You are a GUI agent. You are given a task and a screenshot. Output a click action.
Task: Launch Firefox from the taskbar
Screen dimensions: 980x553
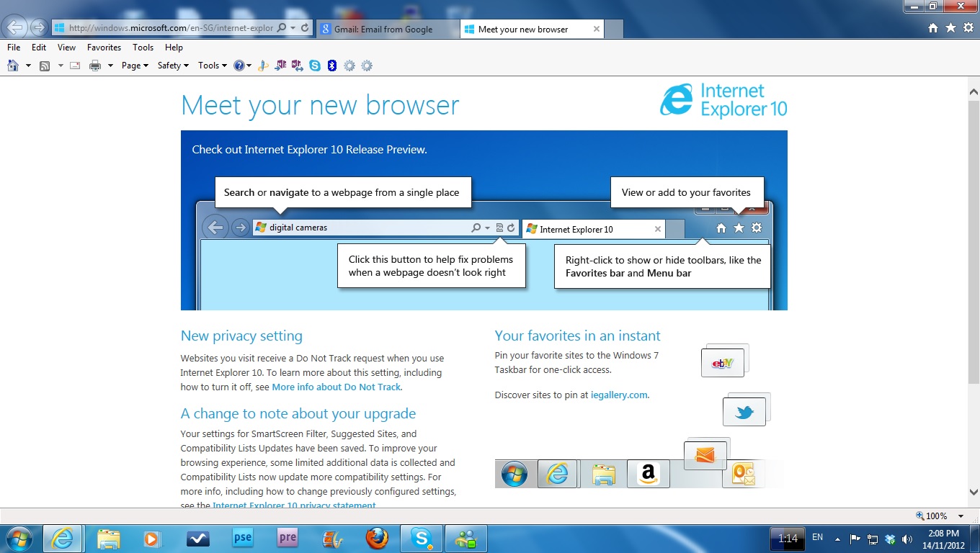click(377, 539)
